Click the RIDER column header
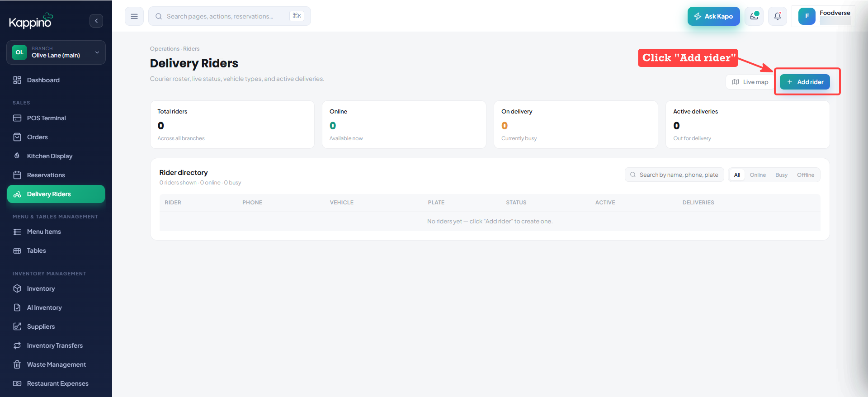 [173, 203]
